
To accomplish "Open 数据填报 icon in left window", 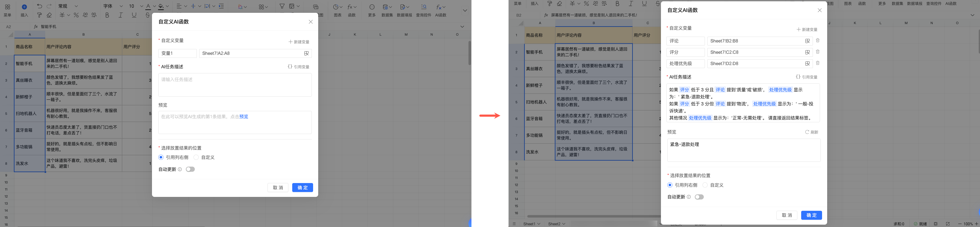I will (402, 7).
